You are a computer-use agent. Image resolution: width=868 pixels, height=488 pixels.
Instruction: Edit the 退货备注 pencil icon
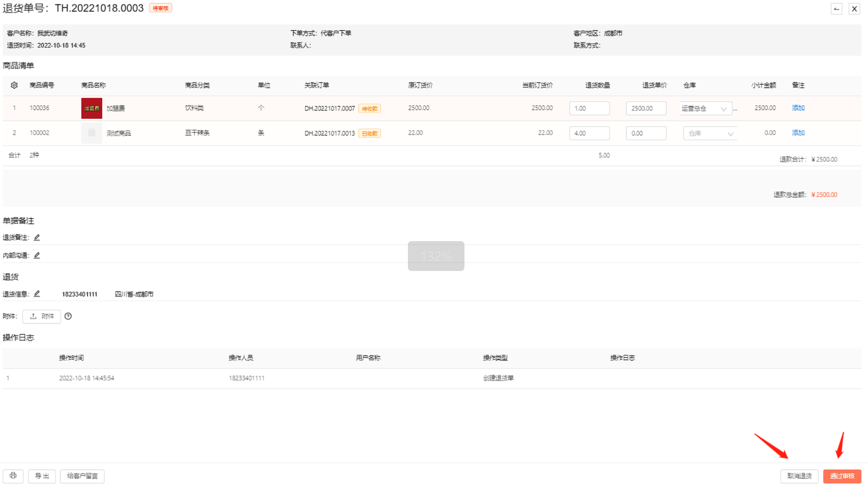tap(37, 237)
